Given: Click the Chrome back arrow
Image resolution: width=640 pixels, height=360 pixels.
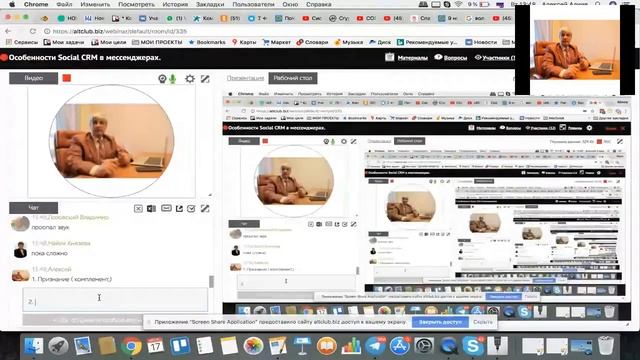Looking at the screenshot, I should tap(8, 31).
